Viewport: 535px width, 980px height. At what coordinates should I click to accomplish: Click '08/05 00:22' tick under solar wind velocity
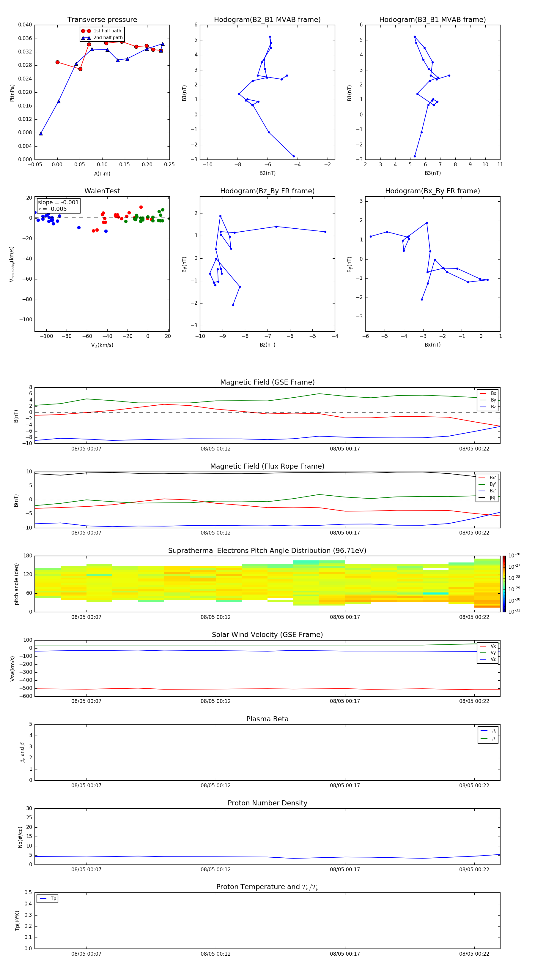tap(474, 701)
